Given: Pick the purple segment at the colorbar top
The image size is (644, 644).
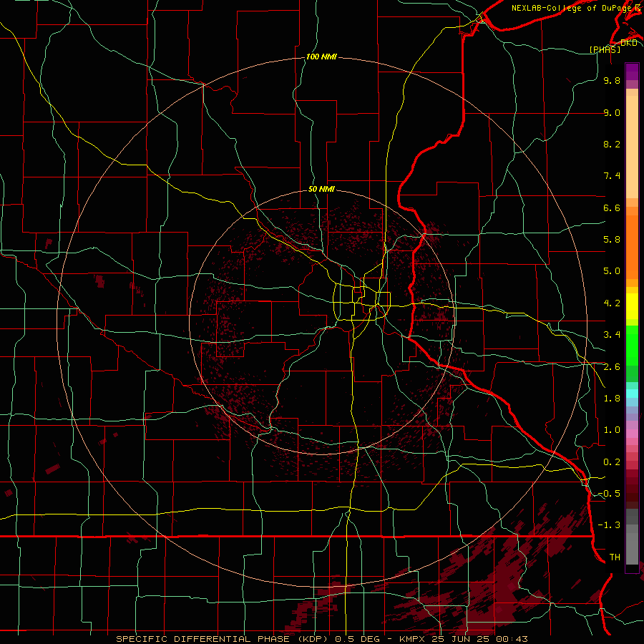Looking at the screenshot, I should click(632, 72).
